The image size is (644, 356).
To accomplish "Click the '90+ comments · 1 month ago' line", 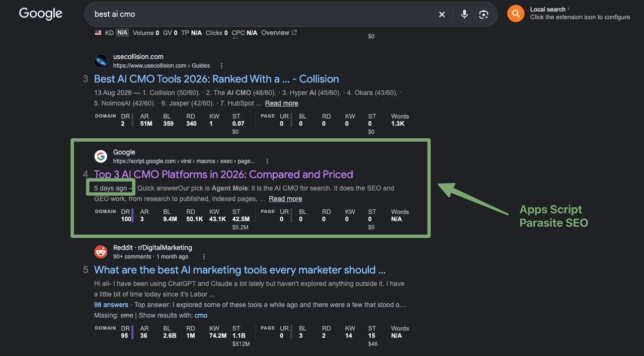I will [151, 257].
